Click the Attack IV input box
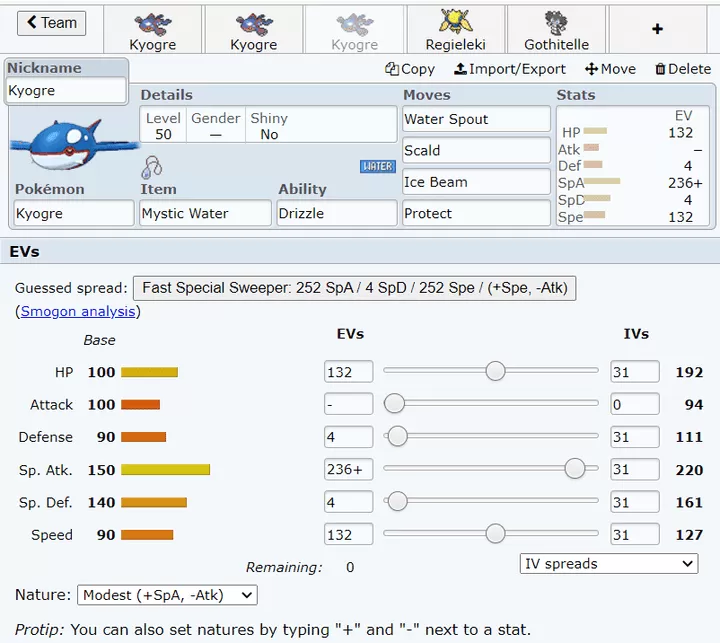 [x=635, y=404]
